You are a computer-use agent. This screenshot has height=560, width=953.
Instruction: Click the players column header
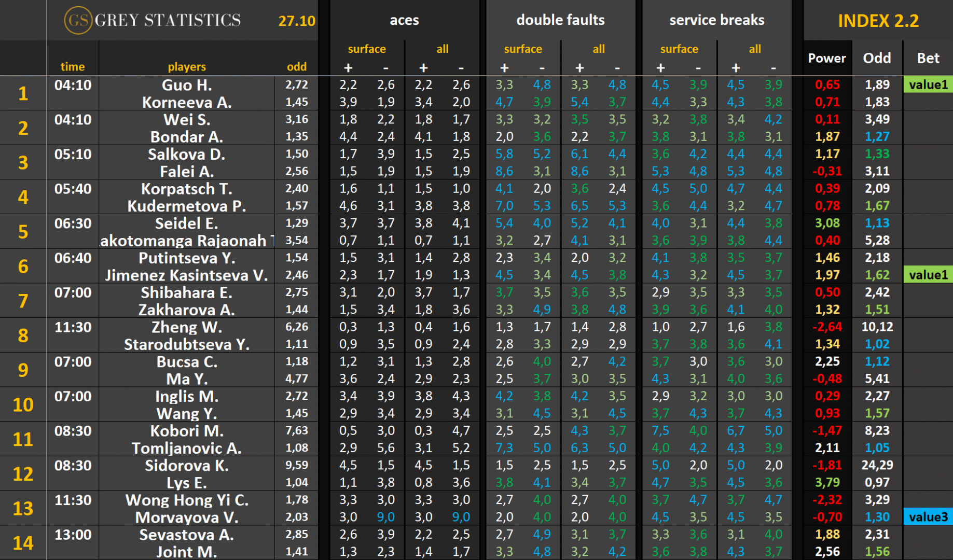tap(187, 67)
